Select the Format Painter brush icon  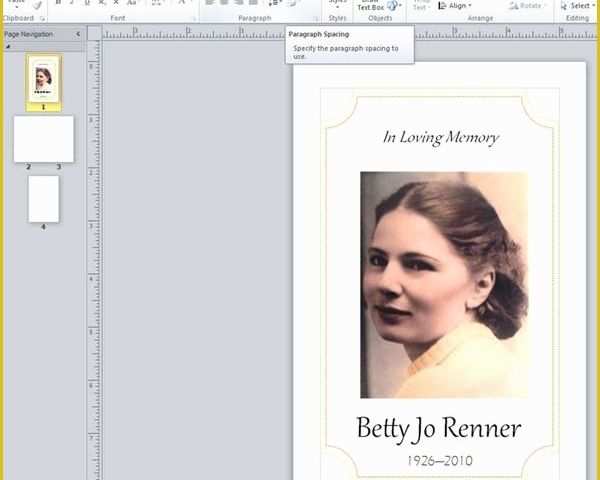point(37,5)
